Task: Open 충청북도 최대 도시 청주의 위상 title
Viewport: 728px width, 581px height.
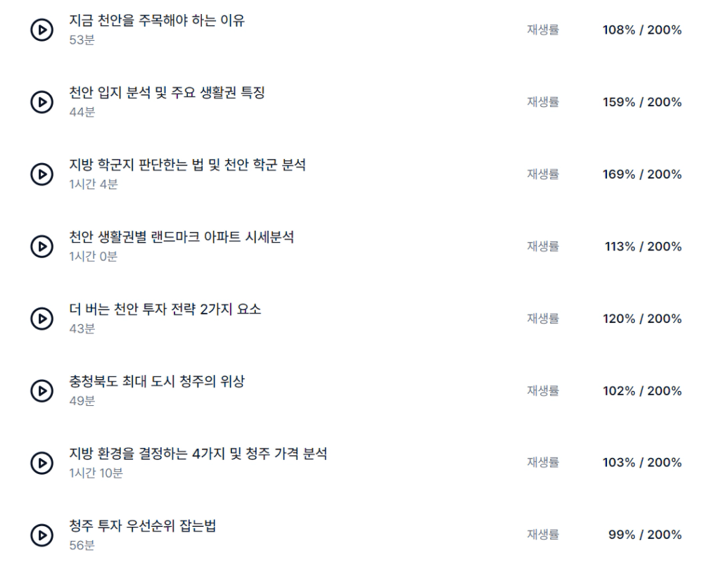Action: [157, 382]
